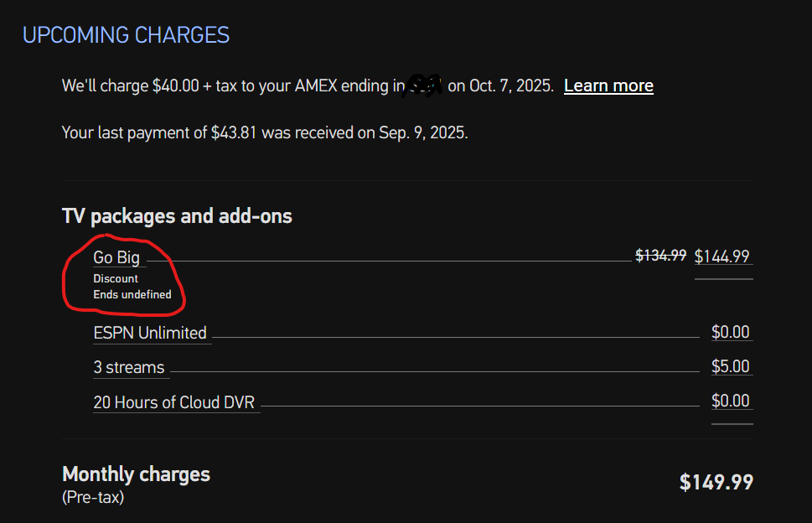This screenshot has height=523, width=812.
Task: Select the $0.00 price for Cloud DVR
Action: [731, 401]
